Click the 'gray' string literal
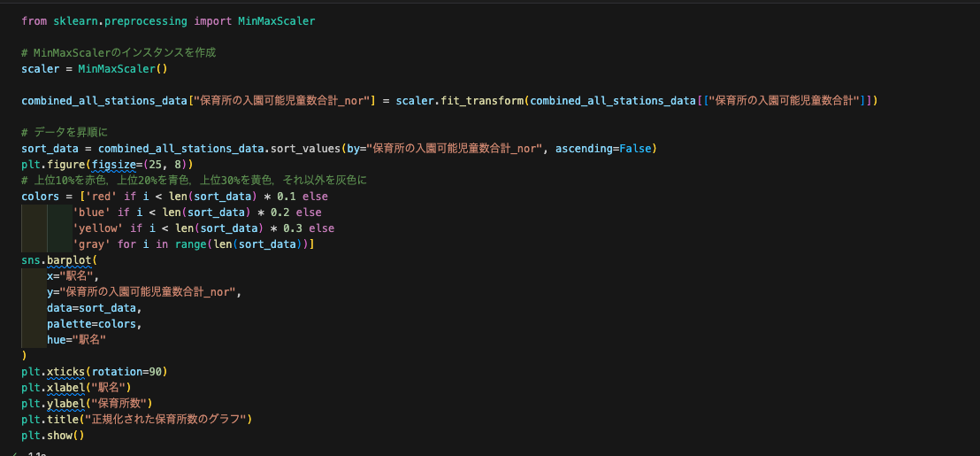980x456 pixels. (x=91, y=244)
